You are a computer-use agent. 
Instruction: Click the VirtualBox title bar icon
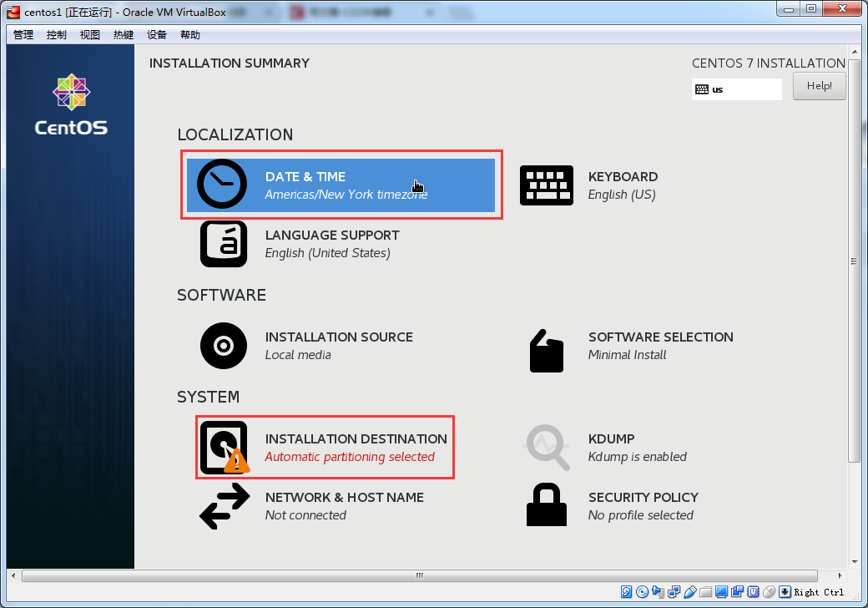13,12
